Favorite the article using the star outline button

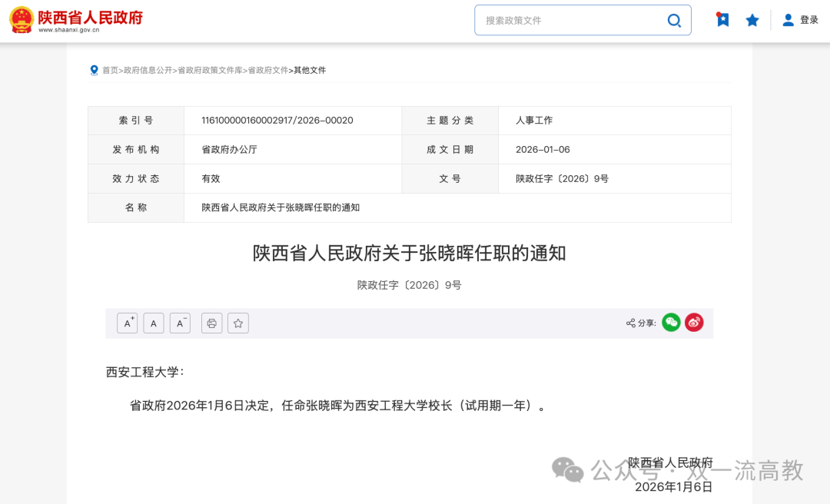(x=238, y=323)
